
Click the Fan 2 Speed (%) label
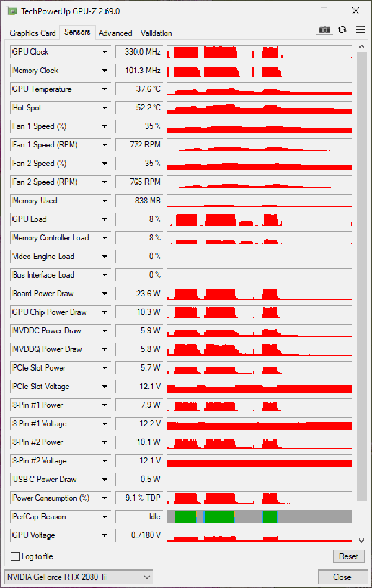[40, 164]
